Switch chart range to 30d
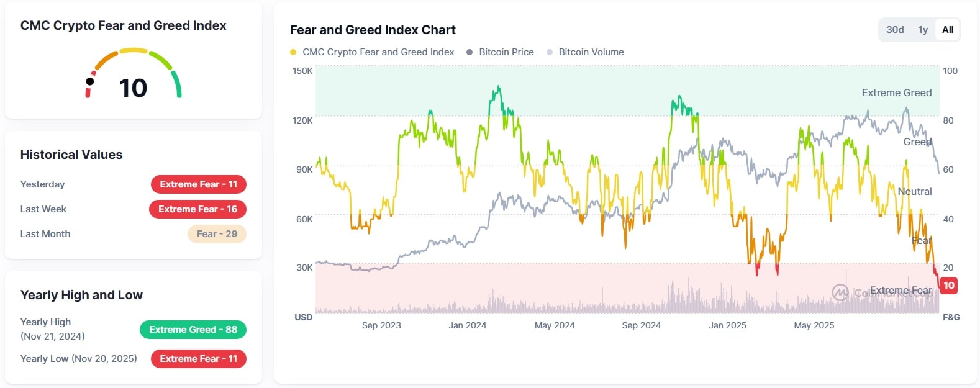This screenshot has height=388, width=980. 895,30
